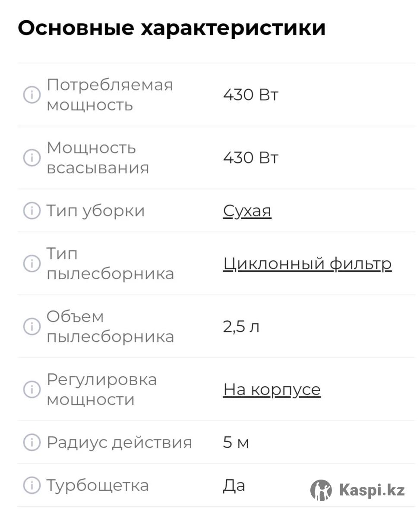Image resolution: width=420 pixels, height=518 pixels.
Task: Tap info icon next to Мощность всасывания
Action: (x=32, y=158)
